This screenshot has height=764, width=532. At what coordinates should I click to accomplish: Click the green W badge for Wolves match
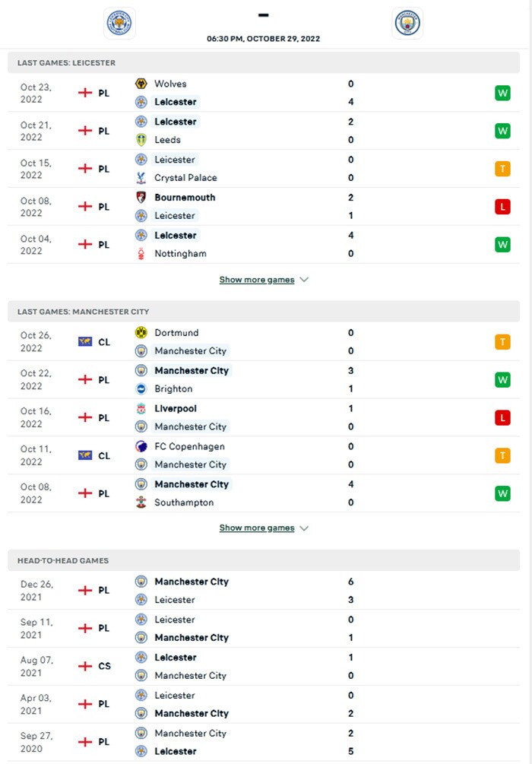tap(502, 93)
